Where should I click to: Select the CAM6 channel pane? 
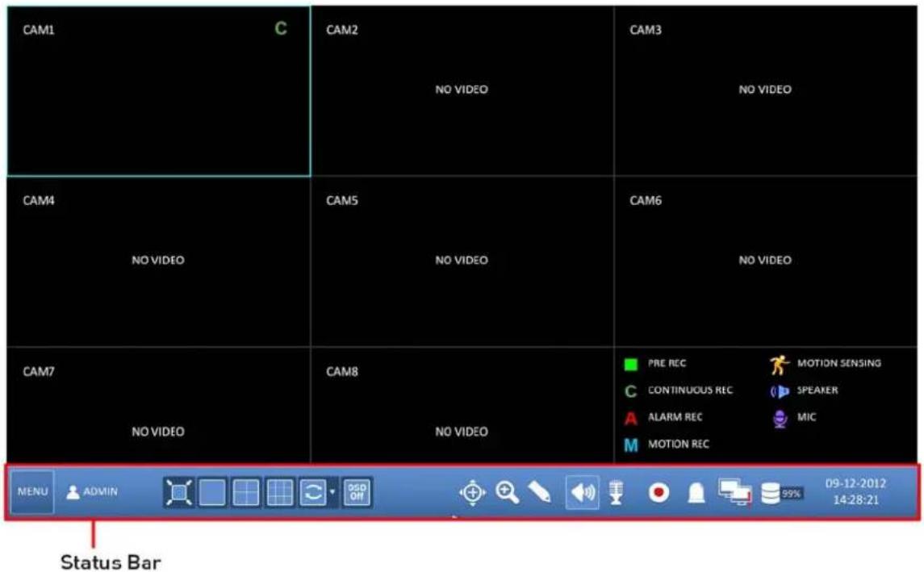[x=766, y=261]
